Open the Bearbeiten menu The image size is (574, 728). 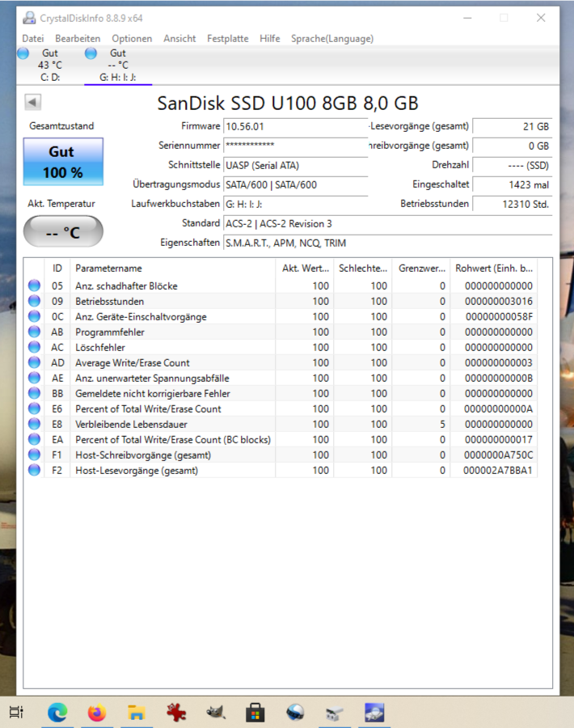[x=78, y=39]
